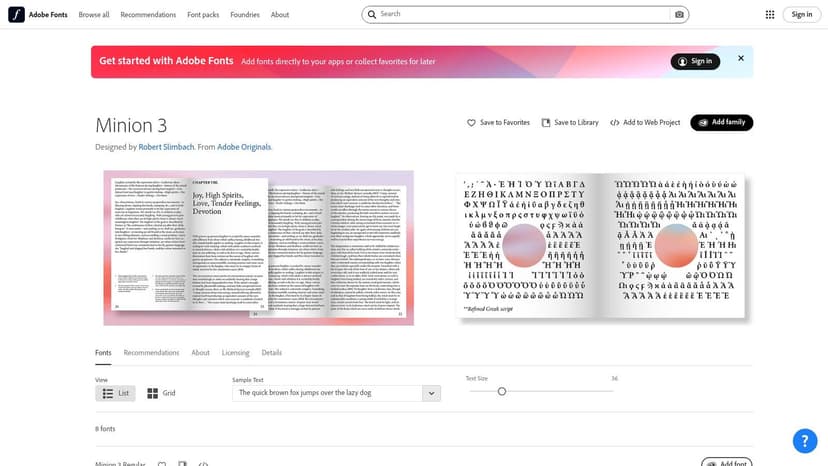Open Adobe Originals foundry link
The image size is (828, 466).
tap(244, 147)
